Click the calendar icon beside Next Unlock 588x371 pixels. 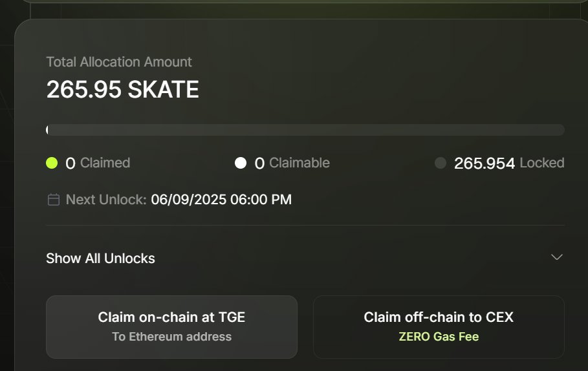tap(54, 199)
